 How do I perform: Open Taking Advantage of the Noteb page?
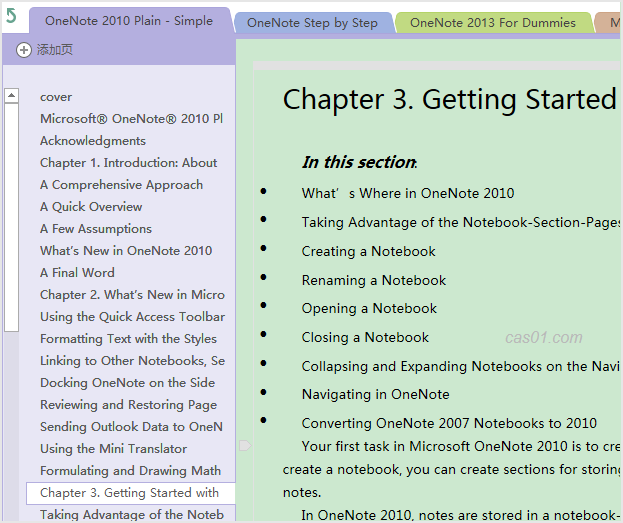132,515
